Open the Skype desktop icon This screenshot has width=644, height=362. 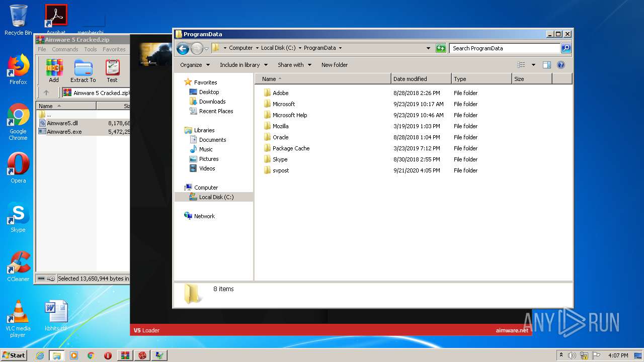18,217
